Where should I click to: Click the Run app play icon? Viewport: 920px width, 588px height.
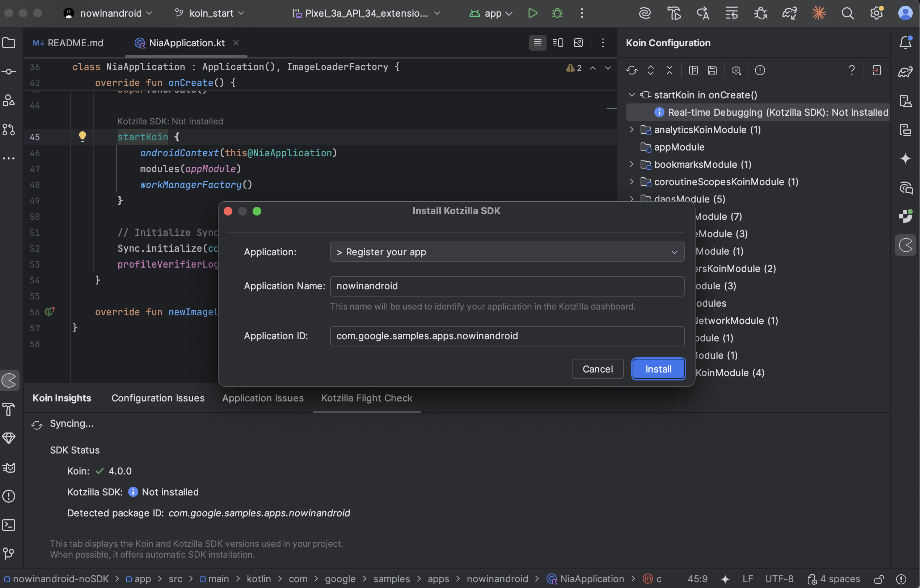(x=533, y=13)
